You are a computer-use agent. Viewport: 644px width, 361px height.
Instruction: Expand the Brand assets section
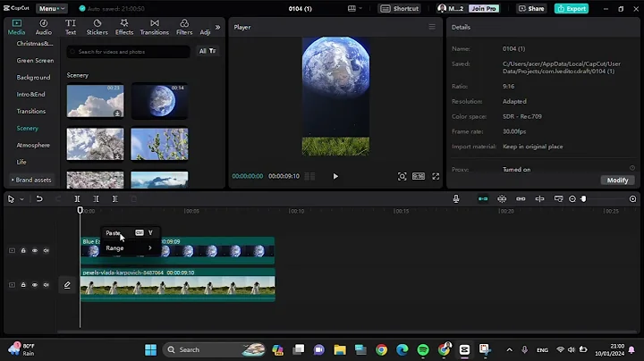31,180
